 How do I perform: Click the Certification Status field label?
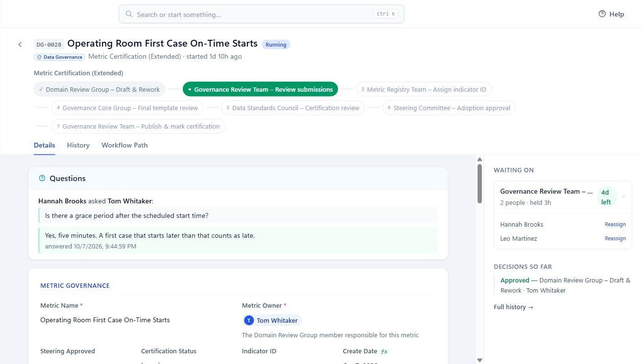(x=169, y=351)
